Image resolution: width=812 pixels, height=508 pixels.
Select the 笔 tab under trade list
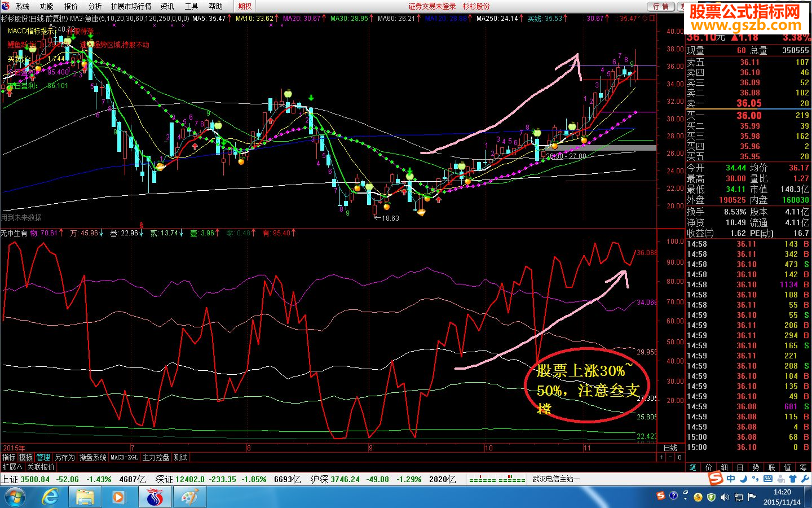(x=693, y=467)
